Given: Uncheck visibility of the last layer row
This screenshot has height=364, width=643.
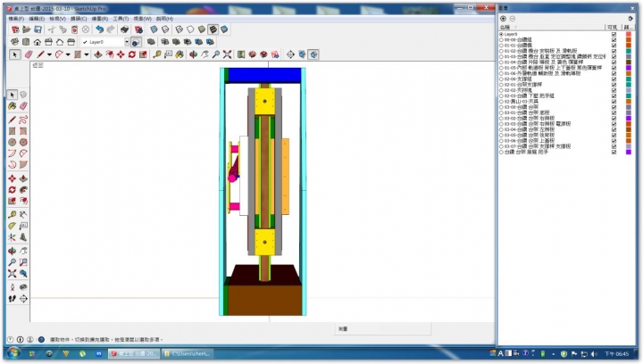Looking at the screenshot, I should click(614, 152).
